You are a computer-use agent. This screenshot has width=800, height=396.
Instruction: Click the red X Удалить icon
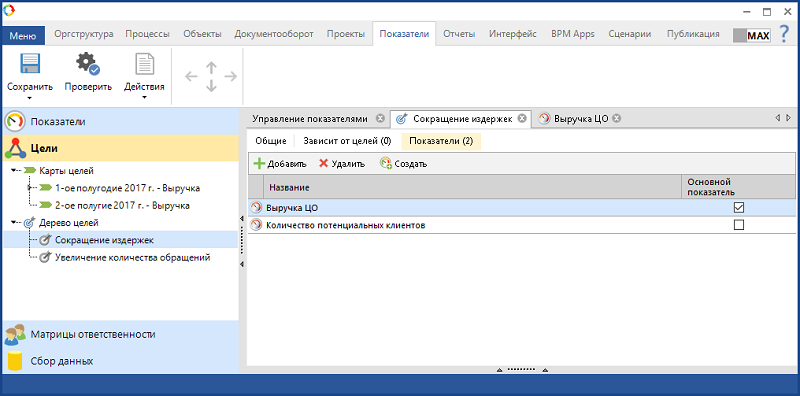coord(323,164)
